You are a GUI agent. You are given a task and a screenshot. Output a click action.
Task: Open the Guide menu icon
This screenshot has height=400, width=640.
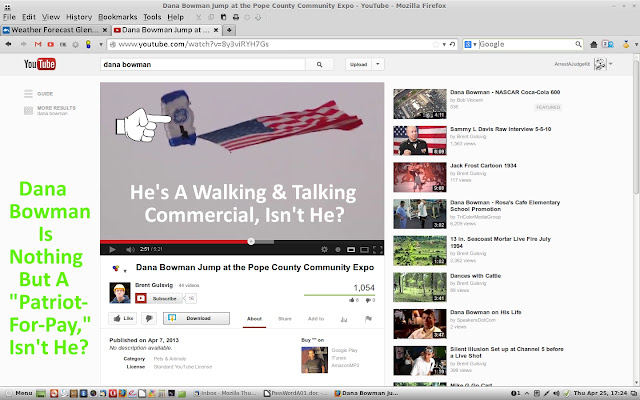28,94
